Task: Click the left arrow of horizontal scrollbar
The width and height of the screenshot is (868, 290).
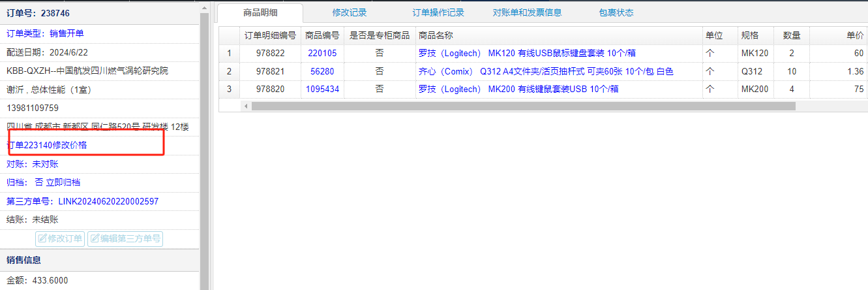Action: 246,106
